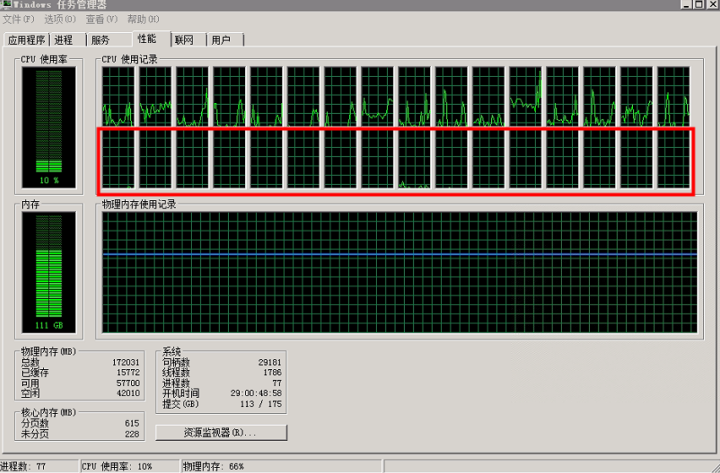Select the 已缓存 value 15772
The width and height of the screenshot is (720, 473).
128,372
